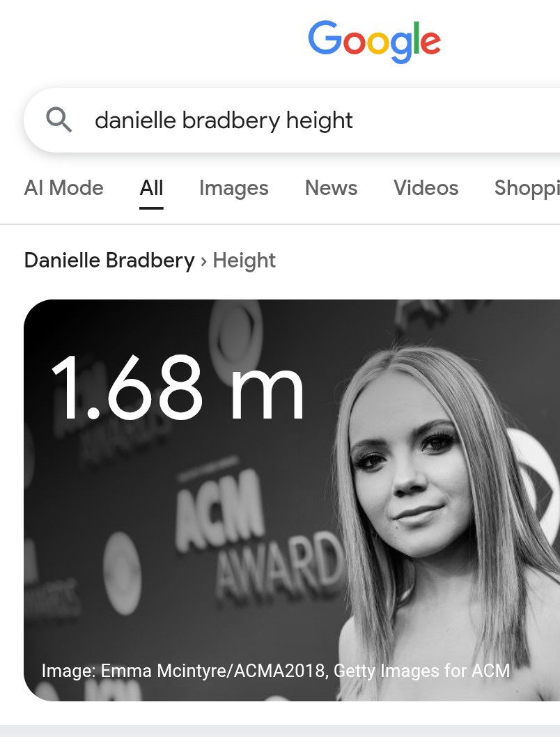
Task: Switch to the AI Mode tab
Action: (x=64, y=188)
